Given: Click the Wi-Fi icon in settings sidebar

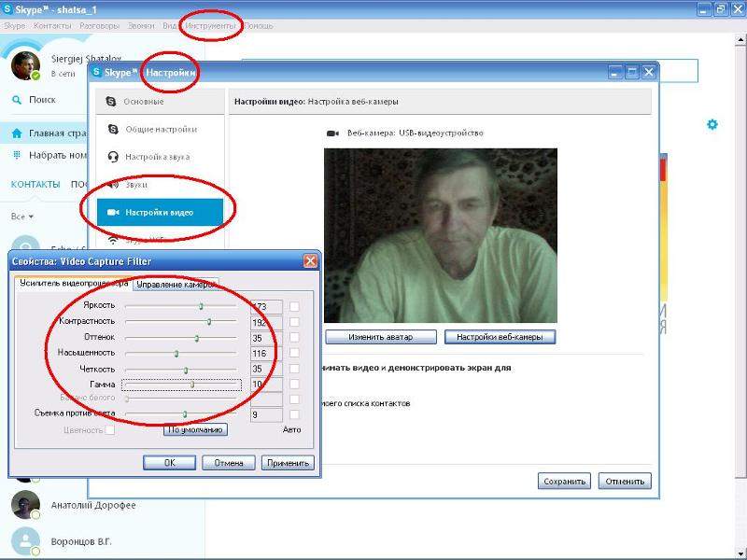Looking at the screenshot, I should click(x=113, y=240).
